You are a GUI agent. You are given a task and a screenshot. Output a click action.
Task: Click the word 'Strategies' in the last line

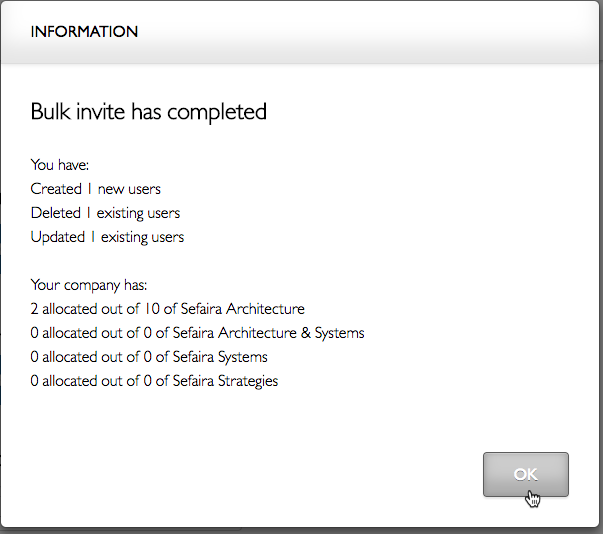tap(248, 381)
